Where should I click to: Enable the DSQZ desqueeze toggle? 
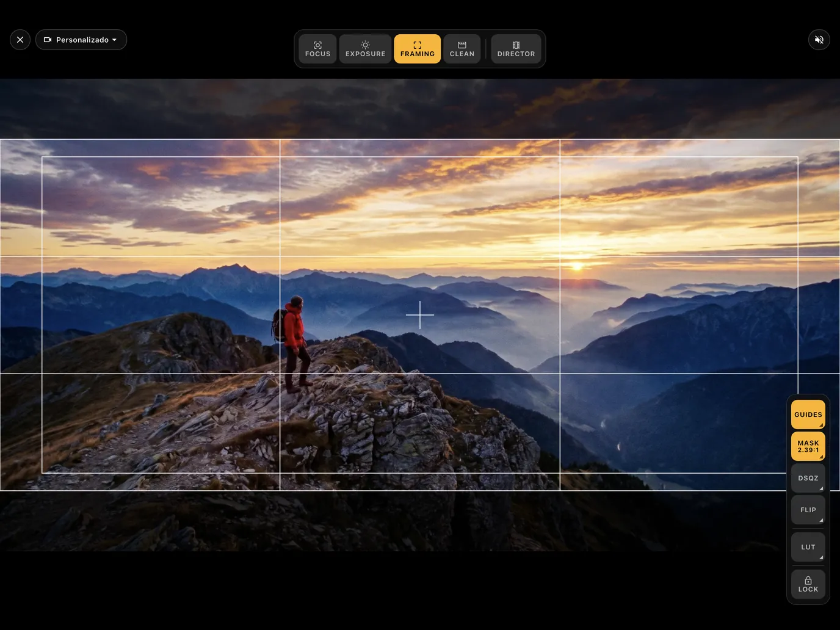[808, 478]
